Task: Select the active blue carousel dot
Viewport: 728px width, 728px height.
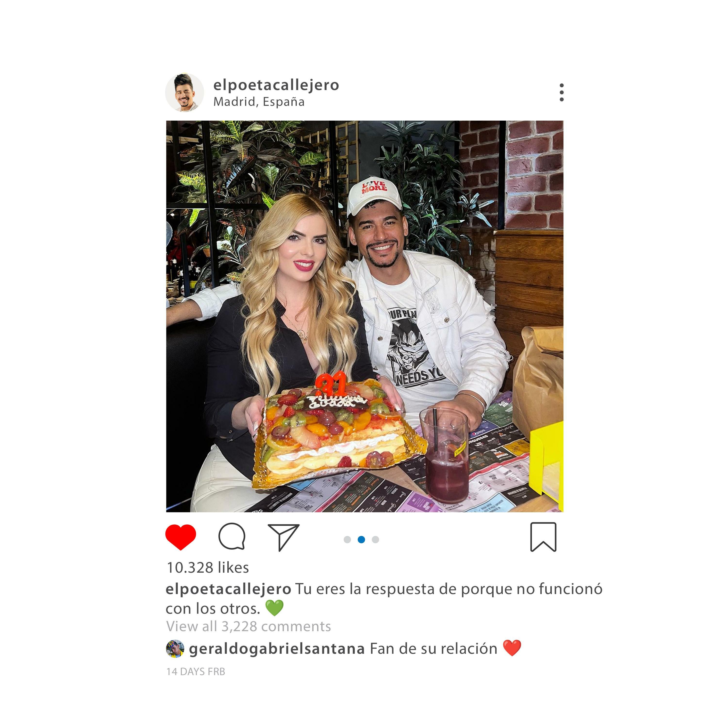Action: tap(361, 540)
